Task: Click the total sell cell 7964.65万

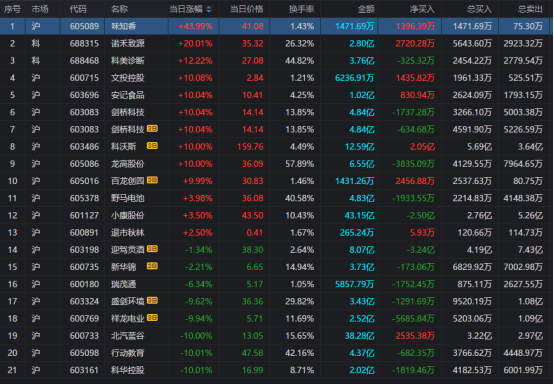Action: [x=523, y=164]
